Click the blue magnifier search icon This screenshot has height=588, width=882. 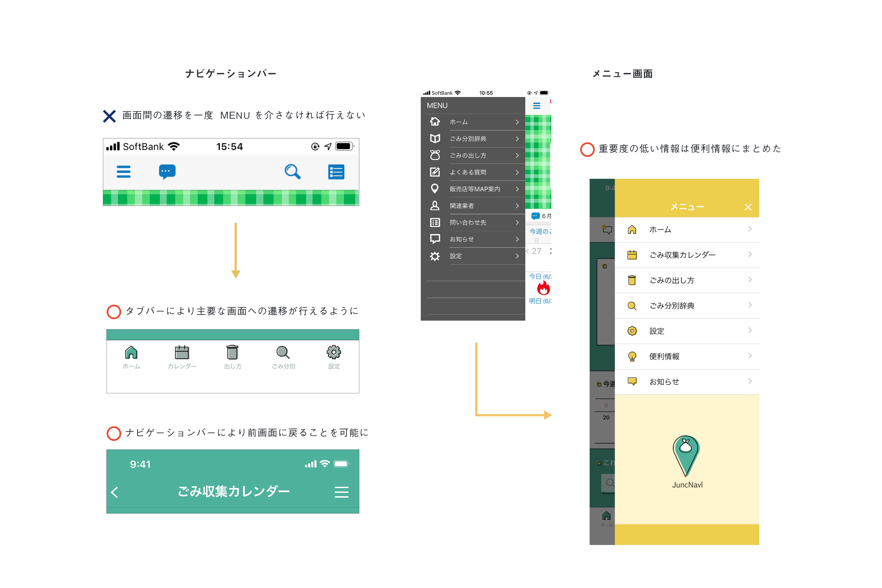tap(292, 172)
